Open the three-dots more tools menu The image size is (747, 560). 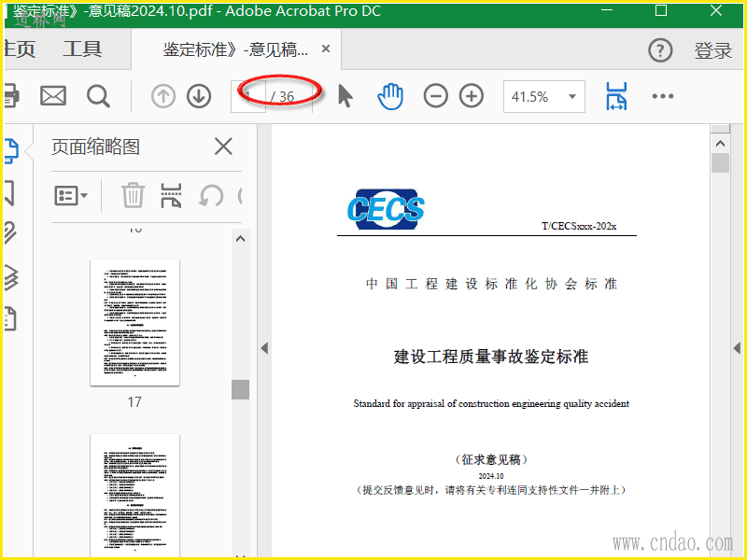click(663, 96)
